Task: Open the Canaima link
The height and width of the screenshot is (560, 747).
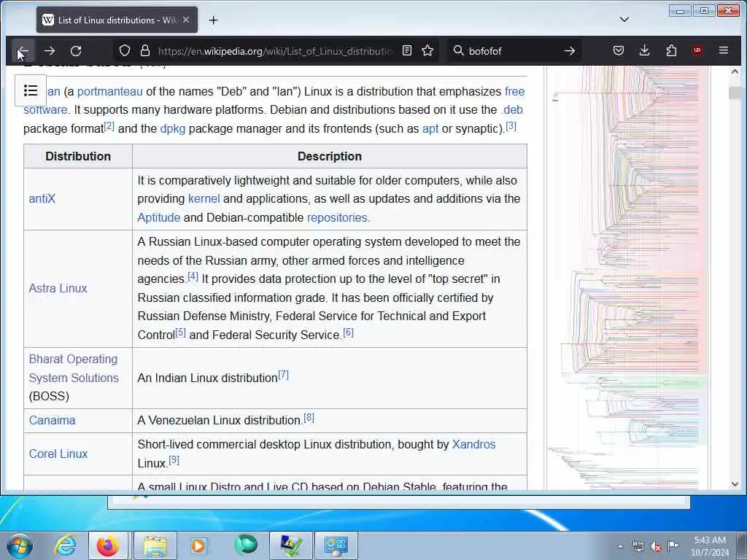Action: tap(52, 421)
